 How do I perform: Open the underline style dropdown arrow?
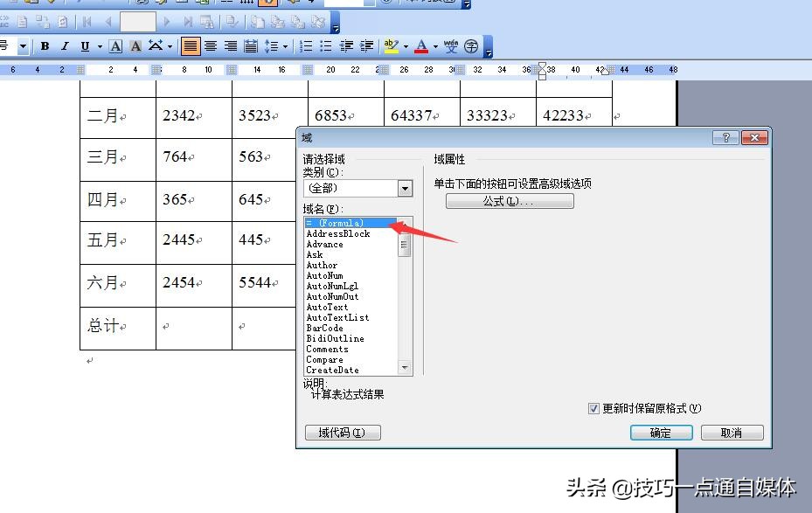tap(100, 46)
